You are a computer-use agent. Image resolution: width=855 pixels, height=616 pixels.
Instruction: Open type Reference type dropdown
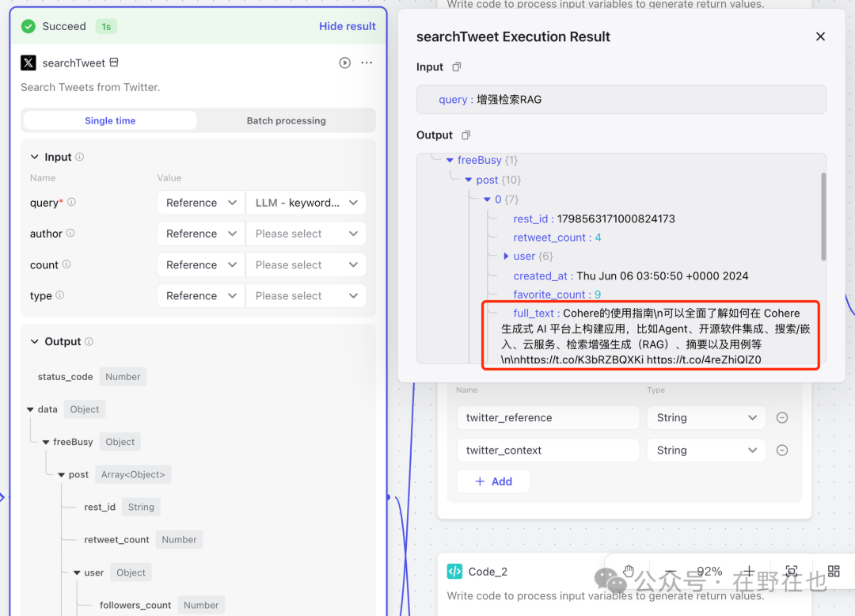[201, 296]
